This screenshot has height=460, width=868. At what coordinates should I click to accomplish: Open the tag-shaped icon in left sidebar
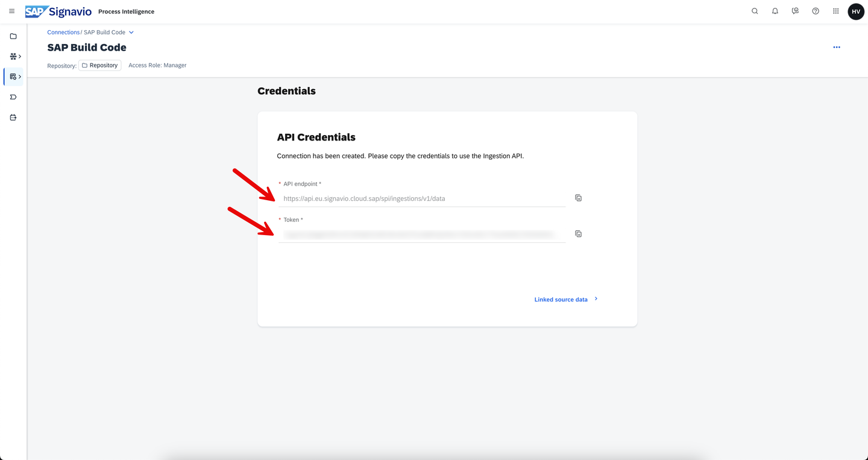pyautogui.click(x=13, y=97)
